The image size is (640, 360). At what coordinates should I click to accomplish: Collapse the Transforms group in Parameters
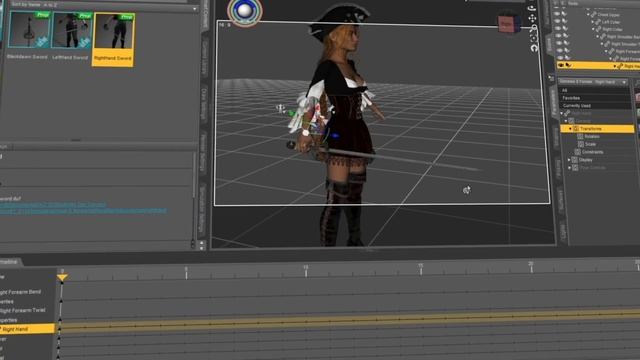pyautogui.click(x=570, y=129)
